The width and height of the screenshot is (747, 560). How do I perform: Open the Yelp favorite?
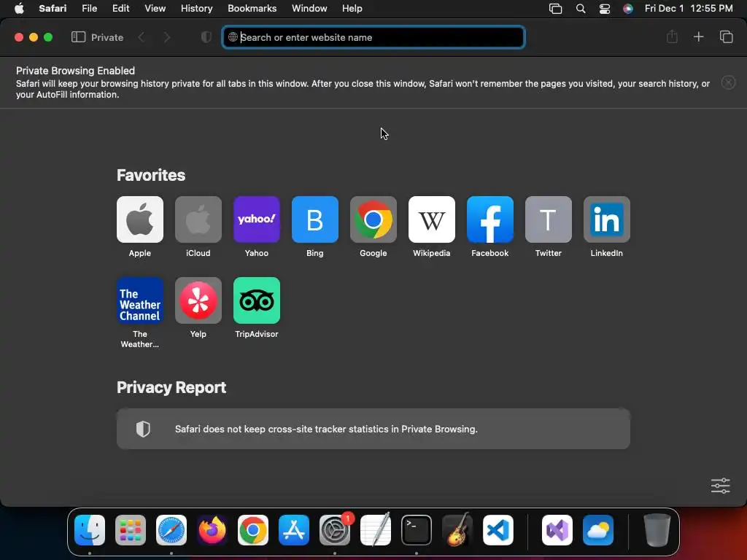pos(198,300)
